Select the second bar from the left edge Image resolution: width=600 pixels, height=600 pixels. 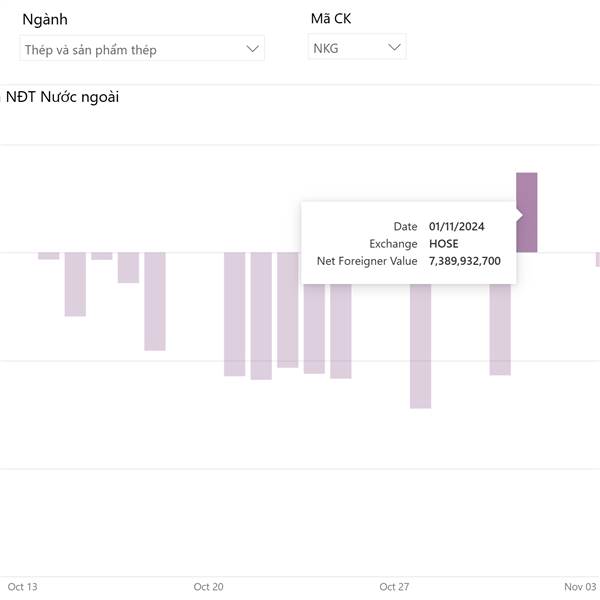[75, 284]
